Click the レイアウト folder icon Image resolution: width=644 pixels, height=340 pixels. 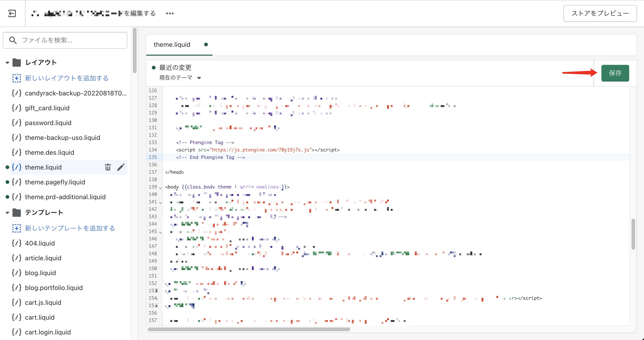pos(17,62)
